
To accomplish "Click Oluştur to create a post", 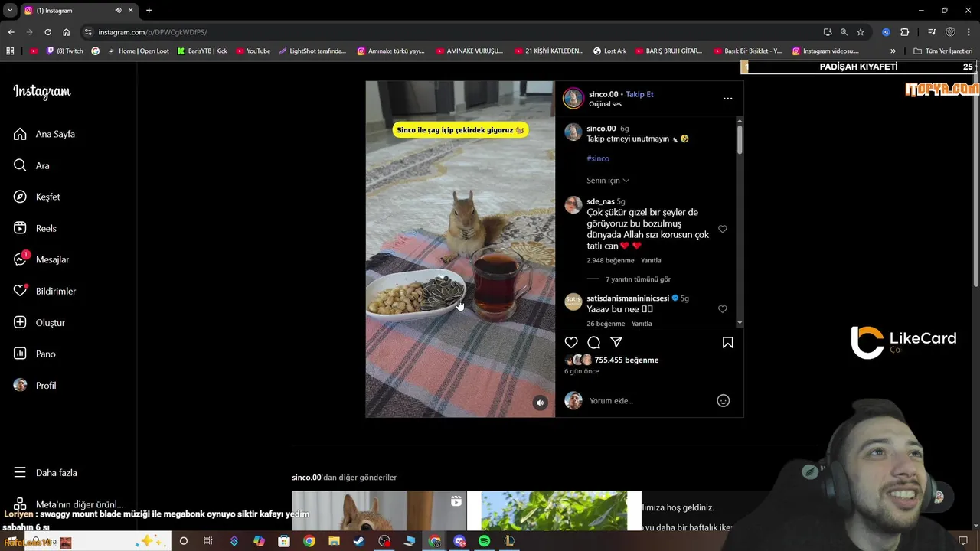I will click(x=39, y=322).
